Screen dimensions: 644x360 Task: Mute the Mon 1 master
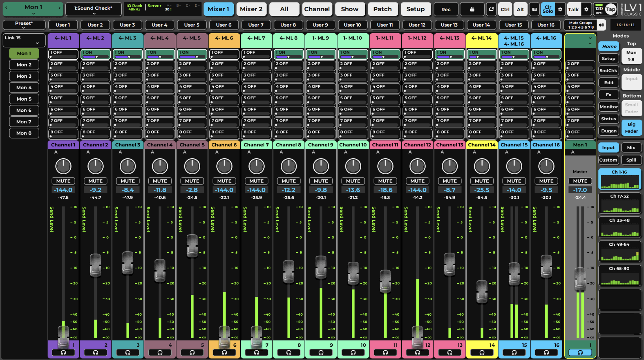pos(580,181)
